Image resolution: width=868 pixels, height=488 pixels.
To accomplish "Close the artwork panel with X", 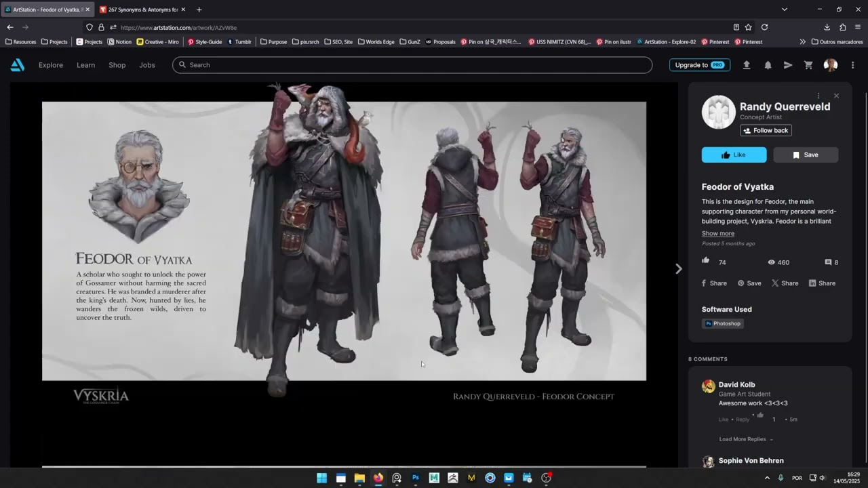I will pyautogui.click(x=836, y=96).
